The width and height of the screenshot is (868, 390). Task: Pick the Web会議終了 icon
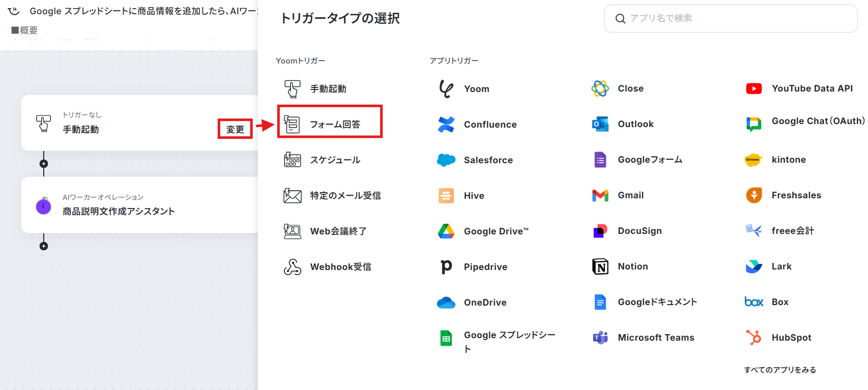[292, 231]
